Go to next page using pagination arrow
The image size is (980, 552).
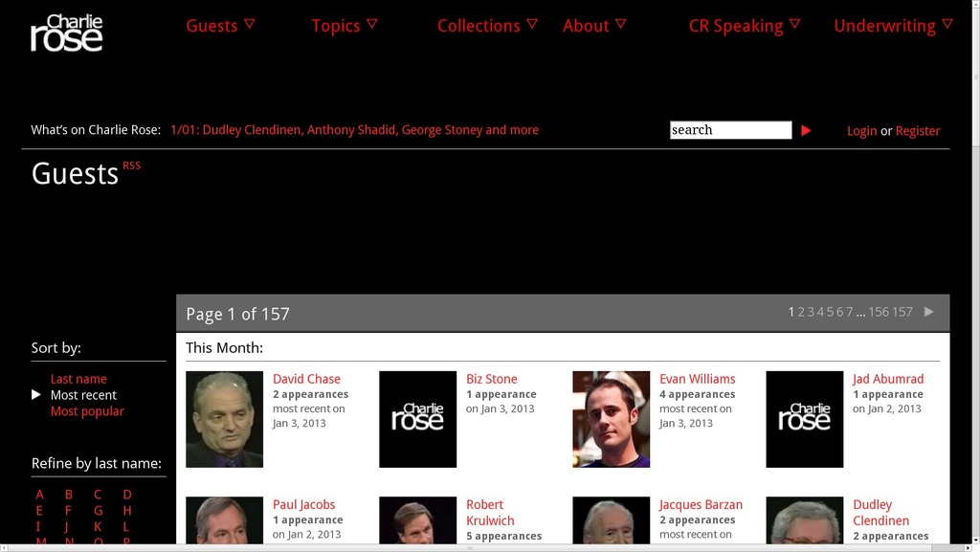(x=928, y=312)
